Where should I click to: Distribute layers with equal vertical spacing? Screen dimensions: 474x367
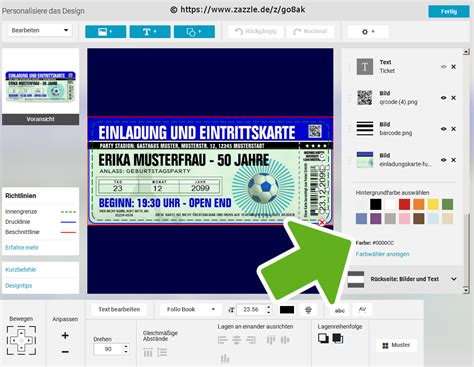162,352
